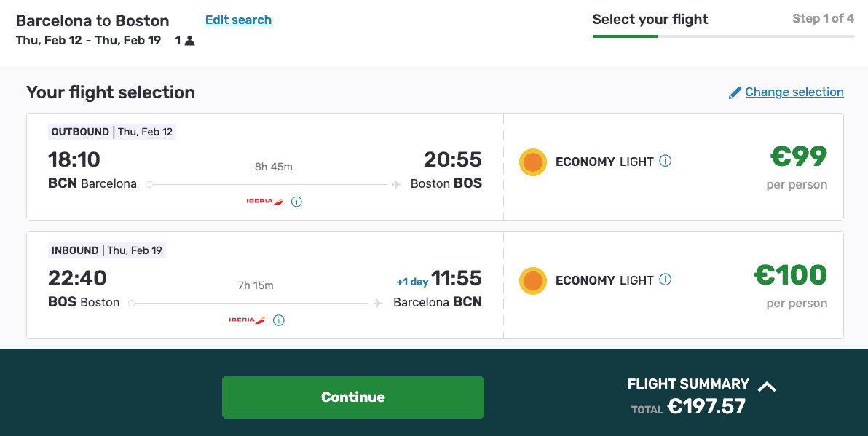Click the inbound flight Iberia info icon
868x436 pixels.
(x=279, y=320)
